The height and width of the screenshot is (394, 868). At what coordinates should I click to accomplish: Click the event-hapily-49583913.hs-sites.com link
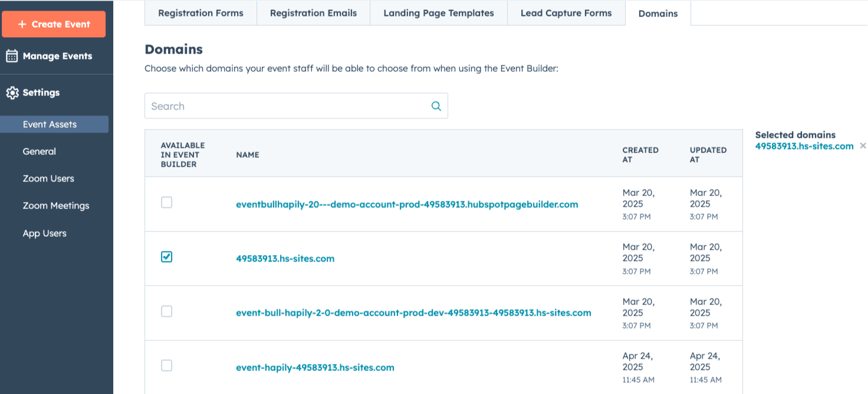pyautogui.click(x=315, y=367)
